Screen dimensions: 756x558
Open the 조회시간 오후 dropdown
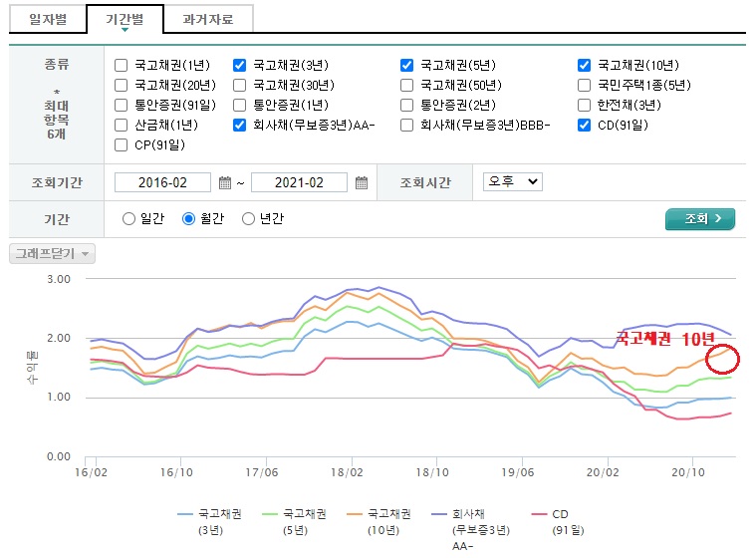tap(512, 181)
